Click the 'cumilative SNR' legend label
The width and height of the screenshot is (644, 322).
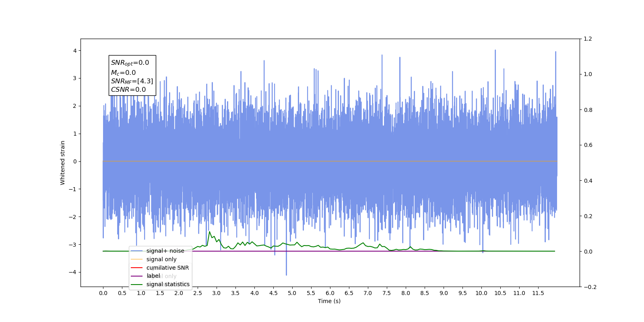pos(167,268)
